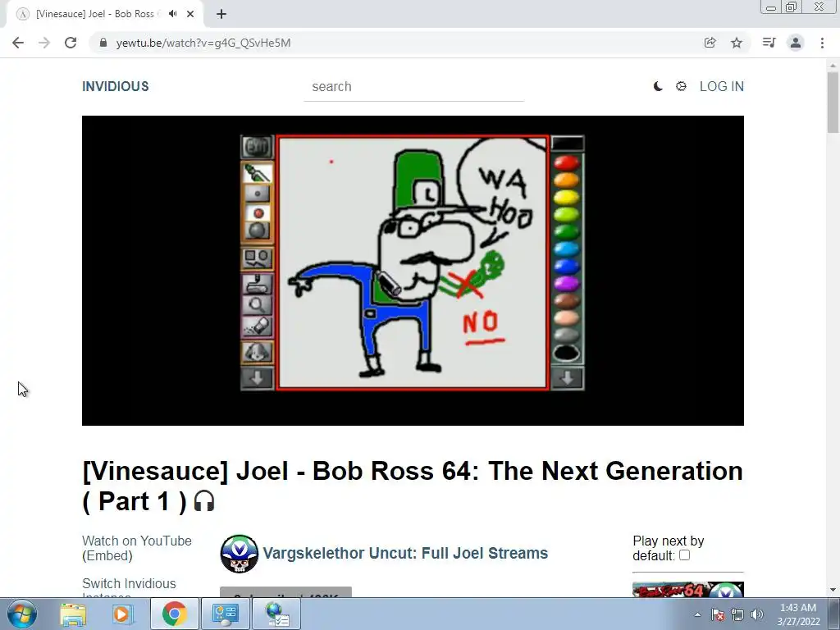The image size is (840, 630).
Task: Bookmark this page with the star
Action: 737,43
